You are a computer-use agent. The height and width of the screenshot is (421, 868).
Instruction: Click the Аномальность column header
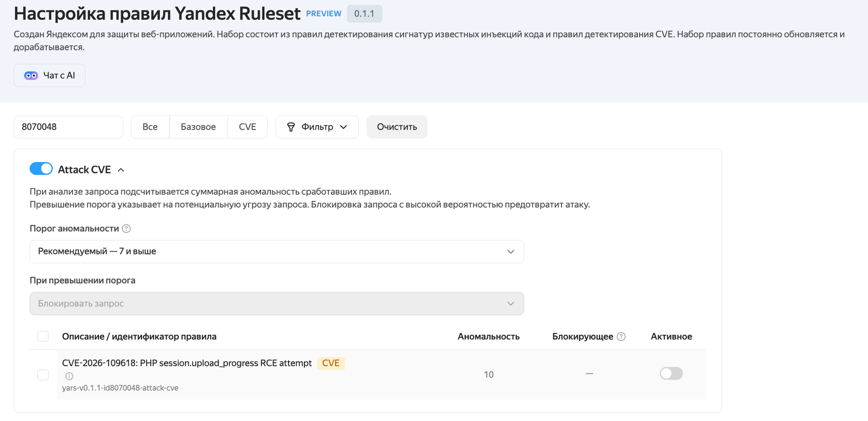[x=489, y=336]
